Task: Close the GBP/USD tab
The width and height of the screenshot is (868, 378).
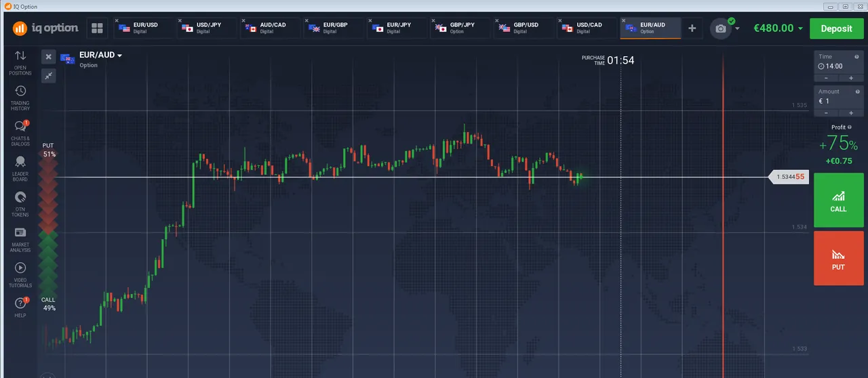Action: tap(498, 20)
